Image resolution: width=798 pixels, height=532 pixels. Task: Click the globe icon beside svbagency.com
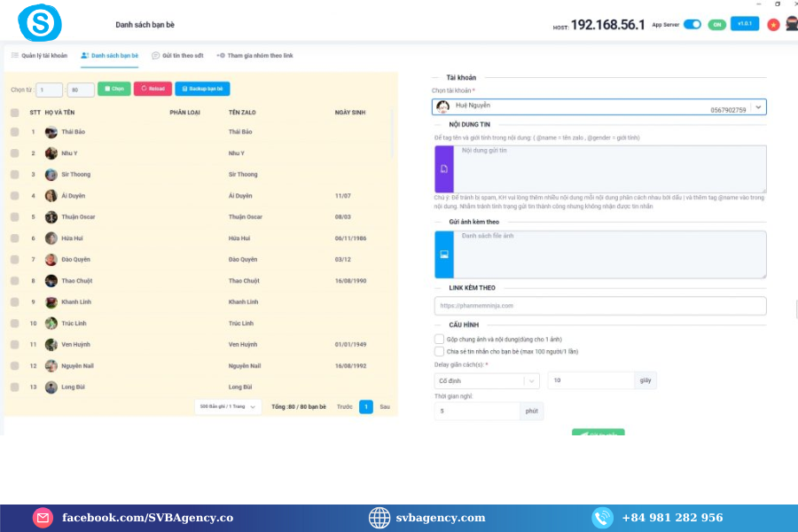[379, 518]
